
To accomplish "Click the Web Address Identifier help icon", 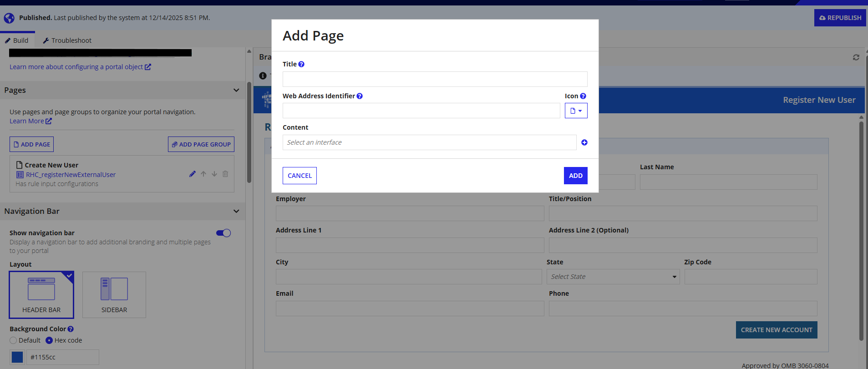I will pyautogui.click(x=360, y=96).
